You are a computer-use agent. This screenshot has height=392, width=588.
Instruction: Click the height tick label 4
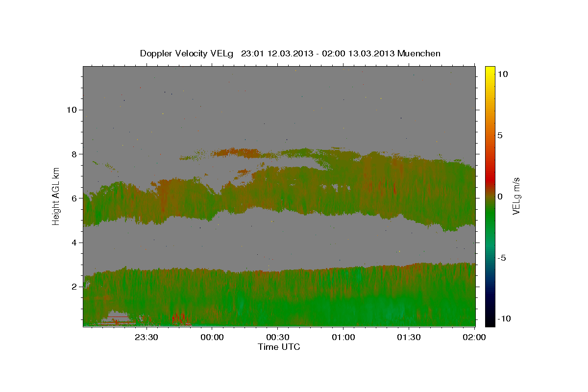click(x=74, y=243)
